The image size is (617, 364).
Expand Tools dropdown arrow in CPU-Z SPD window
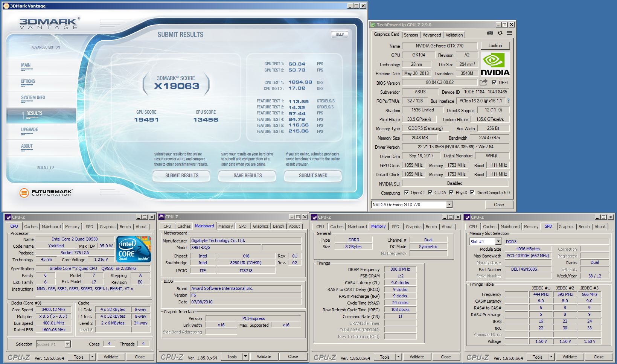(551, 357)
